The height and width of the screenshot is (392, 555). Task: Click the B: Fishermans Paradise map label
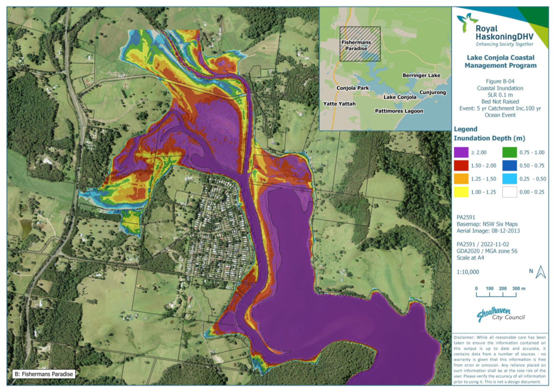point(44,374)
